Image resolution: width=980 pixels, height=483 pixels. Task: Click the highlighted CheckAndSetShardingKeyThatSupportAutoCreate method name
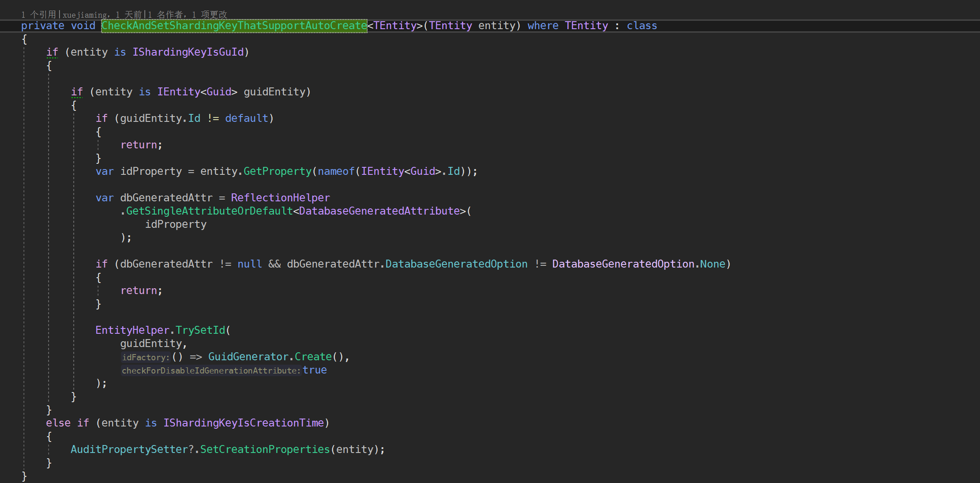[x=234, y=26]
